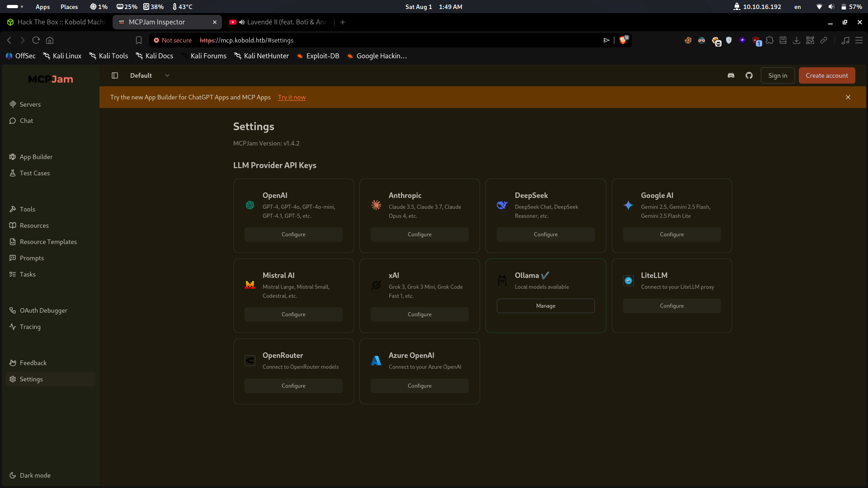Click the reading list book icon

pyautogui.click(x=783, y=40)
